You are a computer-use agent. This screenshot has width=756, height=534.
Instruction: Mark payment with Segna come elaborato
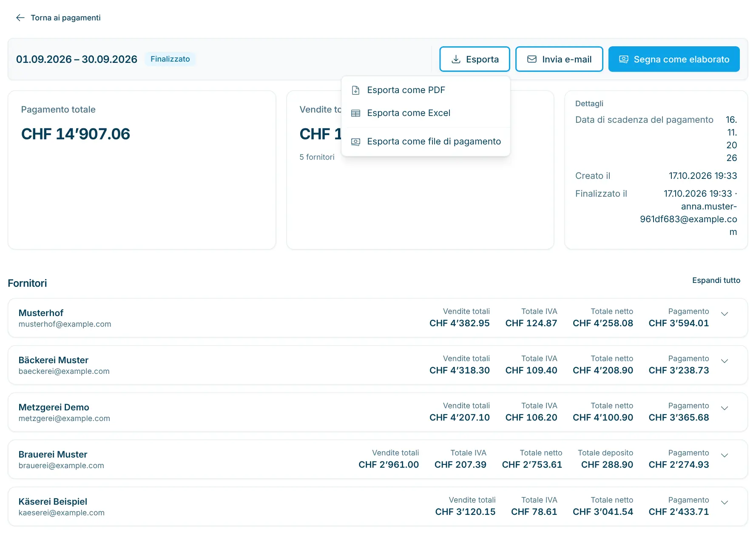[x=674, y=59]
